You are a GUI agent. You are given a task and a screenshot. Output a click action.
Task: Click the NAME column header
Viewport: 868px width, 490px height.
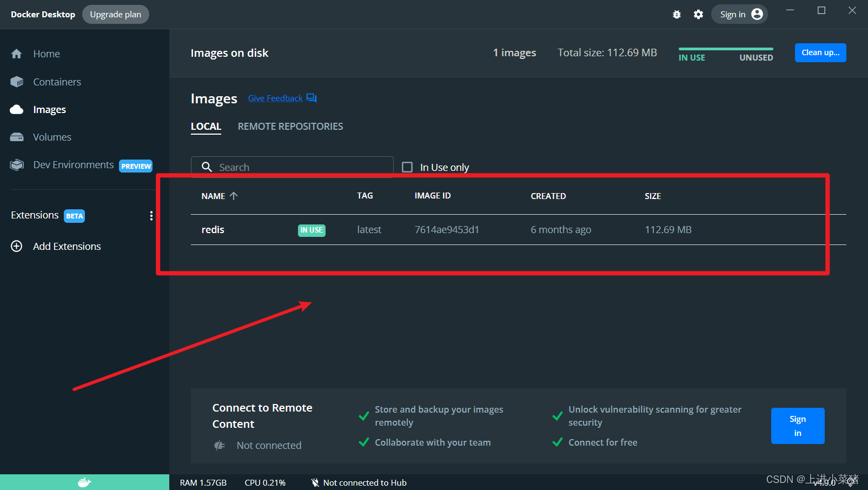pos(213,196)
